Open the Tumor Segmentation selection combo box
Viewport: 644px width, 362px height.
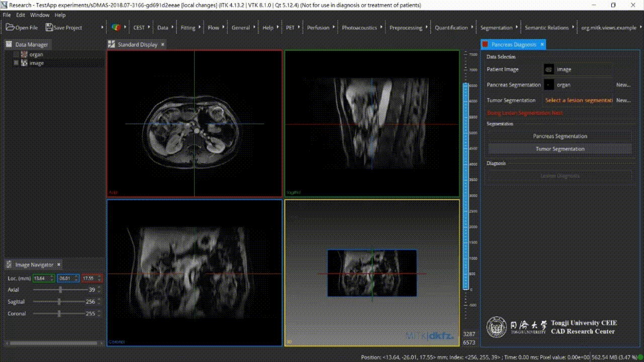coord(579,100)
